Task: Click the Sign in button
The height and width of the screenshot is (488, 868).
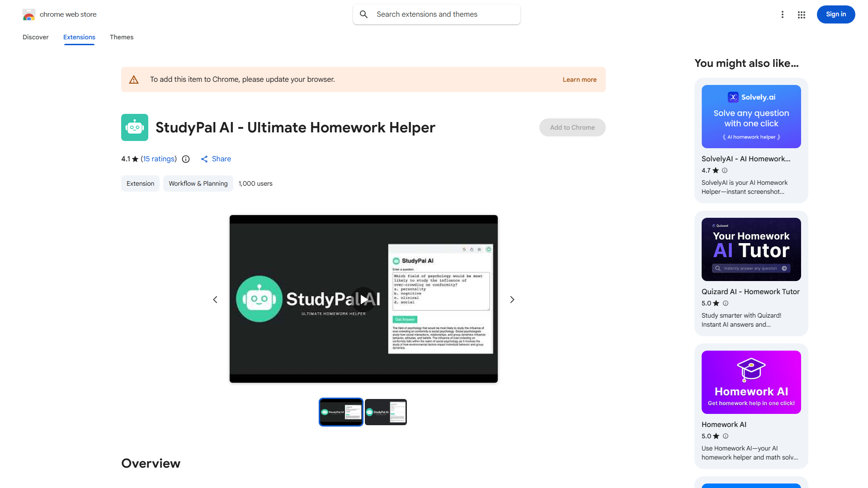Action: (835, 14)
